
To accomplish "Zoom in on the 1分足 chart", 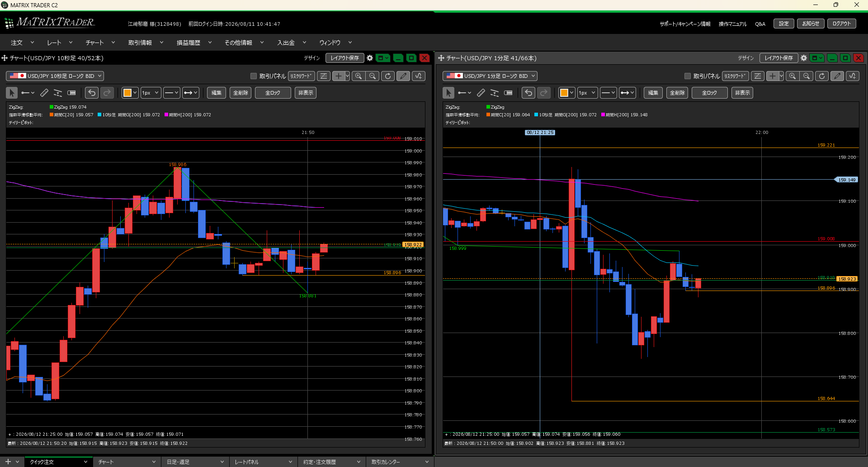I will [x=793, y=76].
